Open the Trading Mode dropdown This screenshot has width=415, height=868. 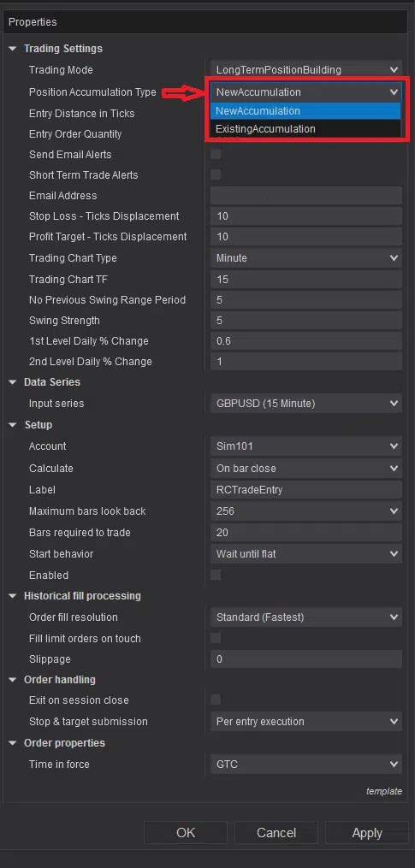click(x=305, y=70)
